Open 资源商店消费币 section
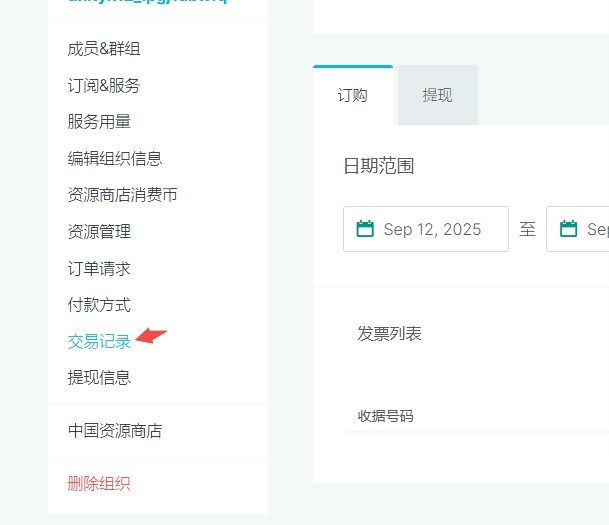The width and height of the screenshot is (609, 525). tap(122, 195)
